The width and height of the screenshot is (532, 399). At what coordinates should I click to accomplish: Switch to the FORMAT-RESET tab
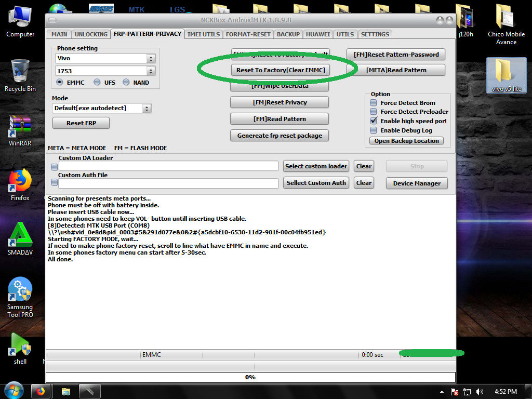248,34
